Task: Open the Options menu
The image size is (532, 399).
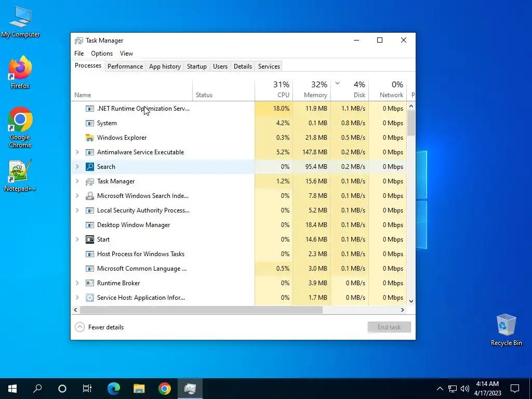Action: (x=102, y=54)
